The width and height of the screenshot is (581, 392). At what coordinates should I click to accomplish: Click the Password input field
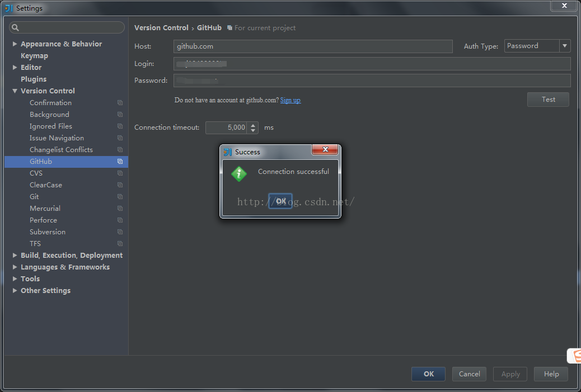pyautogui.click(x=372, y=81)
